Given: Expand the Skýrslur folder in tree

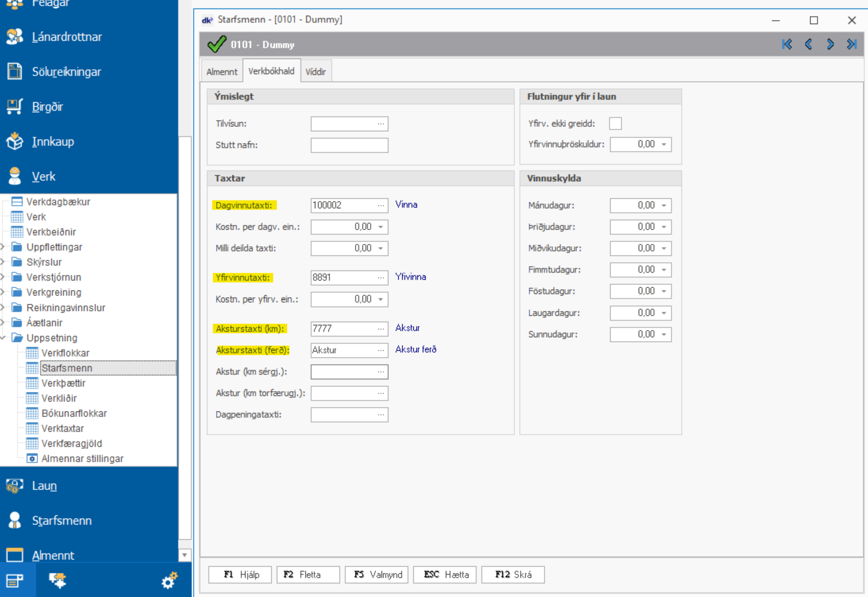Looking at the screenshot, I should tap(2, 262).
